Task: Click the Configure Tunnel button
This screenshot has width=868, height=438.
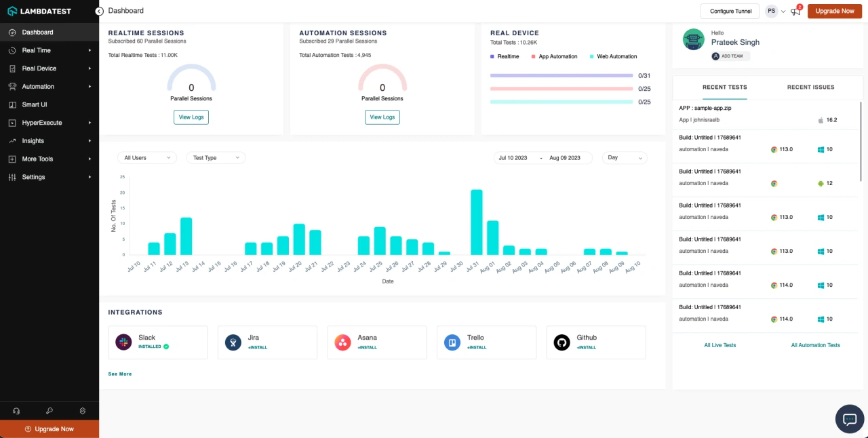Action: (x=730, y=12)
